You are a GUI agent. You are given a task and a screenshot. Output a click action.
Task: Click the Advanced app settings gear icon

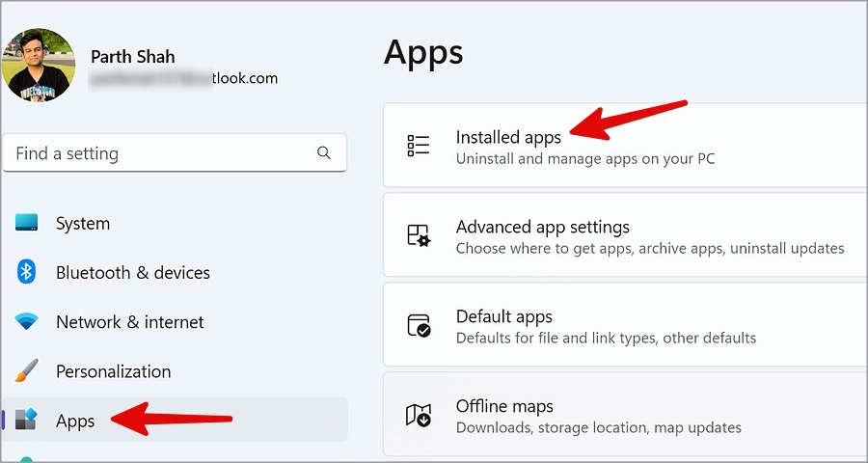click(x=419, y=235)
